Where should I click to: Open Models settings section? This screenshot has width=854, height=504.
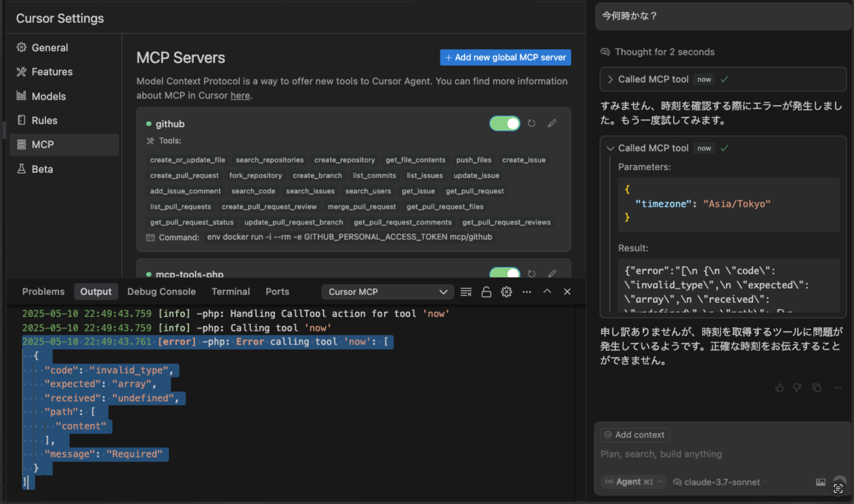(x=64, y=96)
